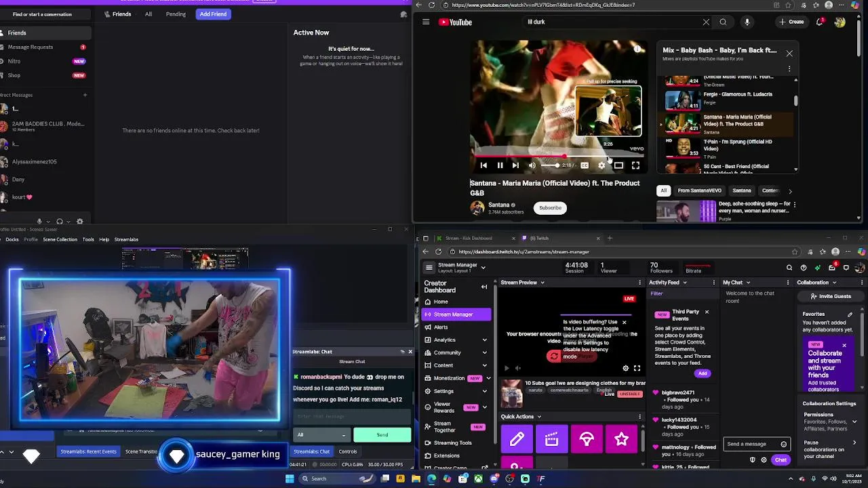Open YouTube player settings gear

coord(601,165)
